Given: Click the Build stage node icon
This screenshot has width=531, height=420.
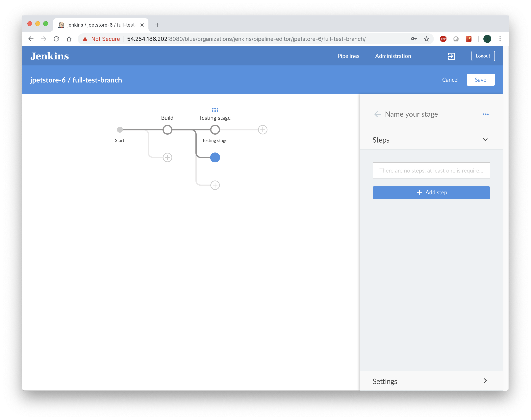Looking at the screenshot, I should (167, 129).
